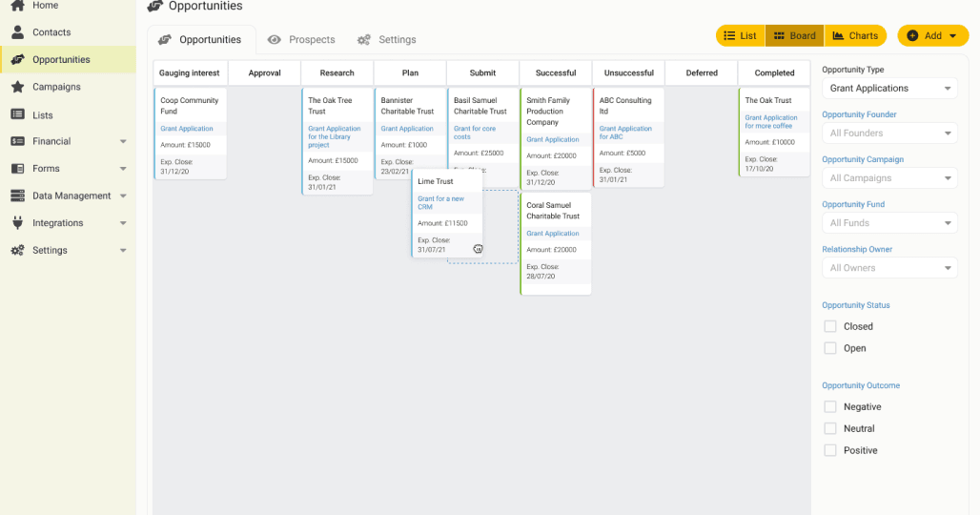Switch to List view
Viewport: 980px width, 515px height.
tap(740, 35)
